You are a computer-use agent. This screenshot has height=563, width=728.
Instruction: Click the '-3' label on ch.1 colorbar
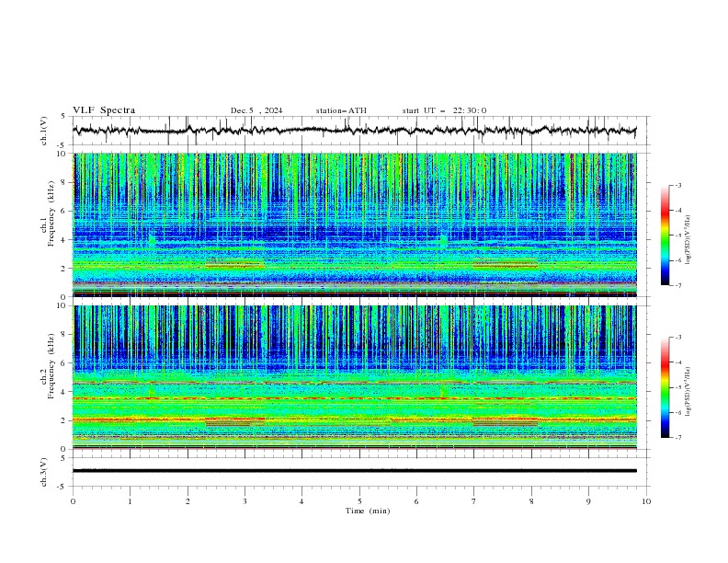click(x=677, y=185)
